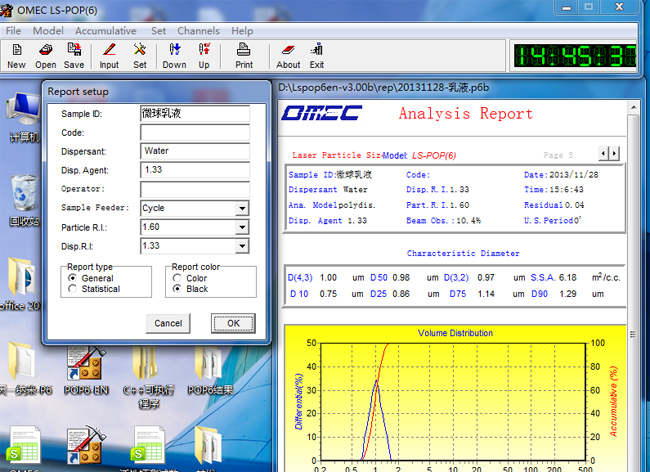Open the bottom hammer shortcut icon

pos(86,445)
